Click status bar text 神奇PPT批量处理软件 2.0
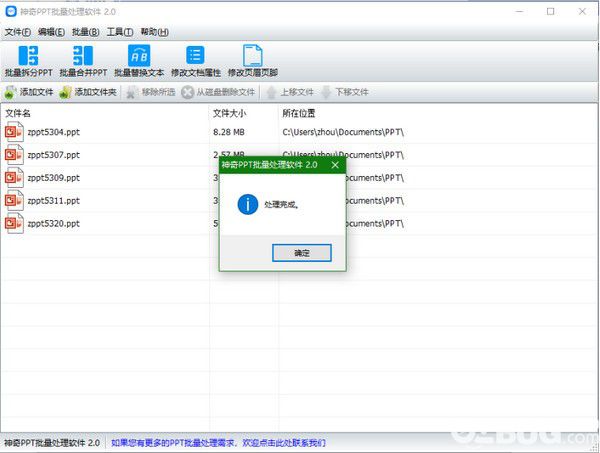Screen dimensions: 600x453 52,443
